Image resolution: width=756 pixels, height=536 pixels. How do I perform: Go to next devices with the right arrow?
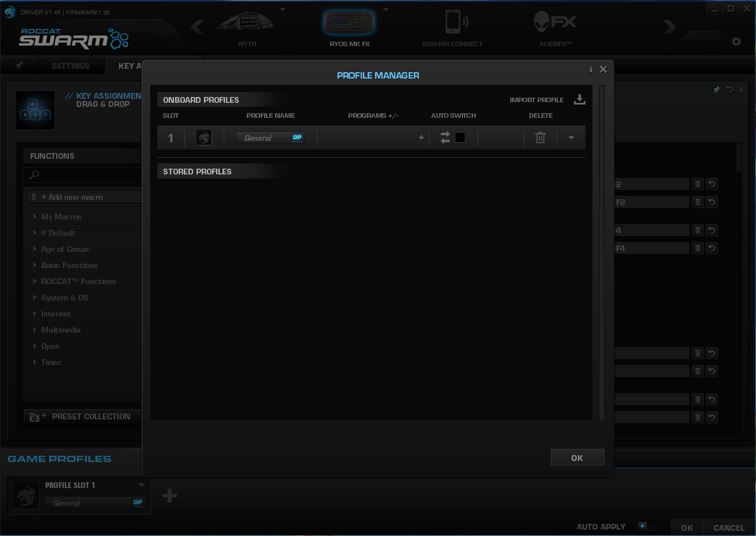pyautogui.click(x=670, y=27)
